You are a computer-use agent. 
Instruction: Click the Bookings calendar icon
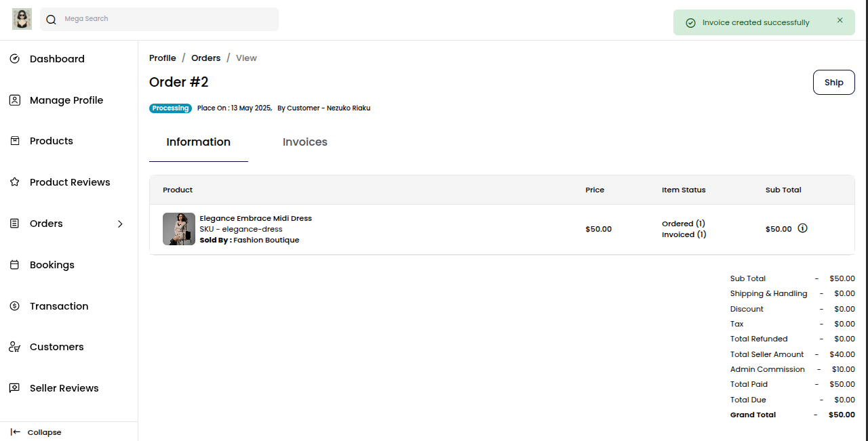14,265
